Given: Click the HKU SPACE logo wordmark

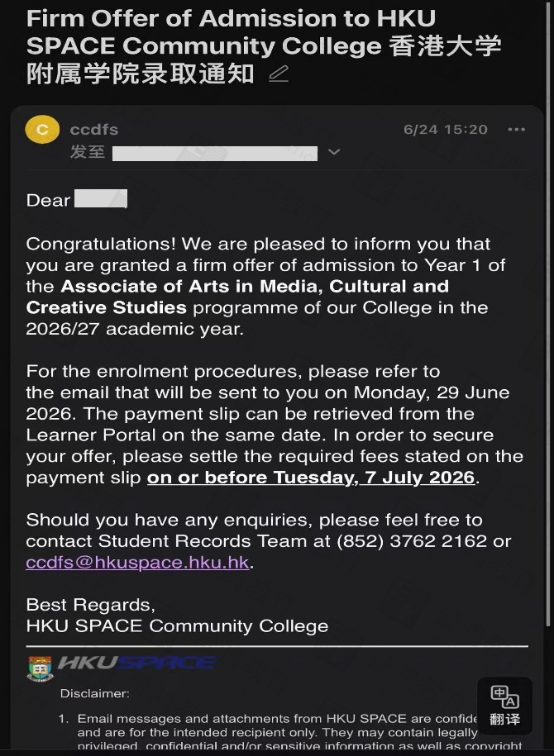Looking at the screenshot, I should point(136,663).
